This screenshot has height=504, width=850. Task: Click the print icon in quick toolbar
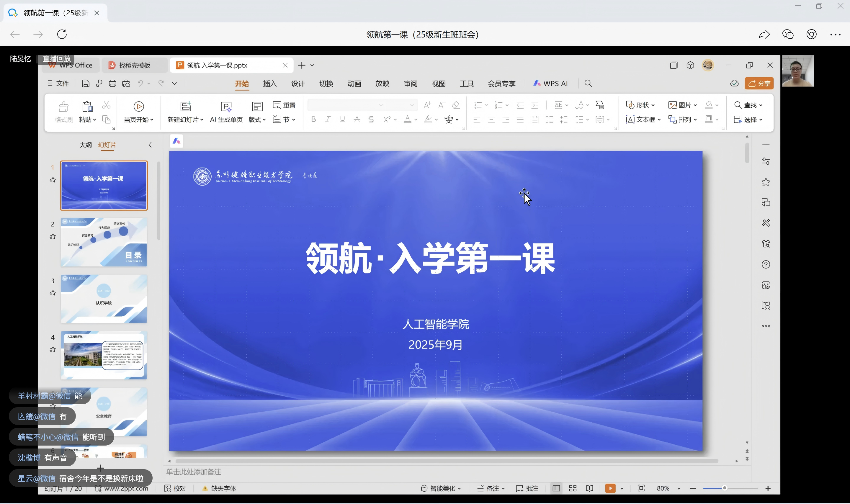[x=112, y=84]
